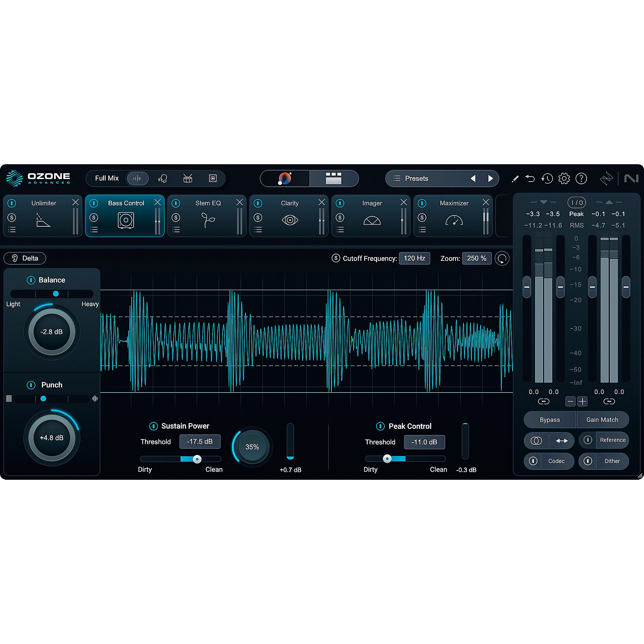Solo the Imager module
This screenshot has height=644, width=644.
[x=340, y=217]
